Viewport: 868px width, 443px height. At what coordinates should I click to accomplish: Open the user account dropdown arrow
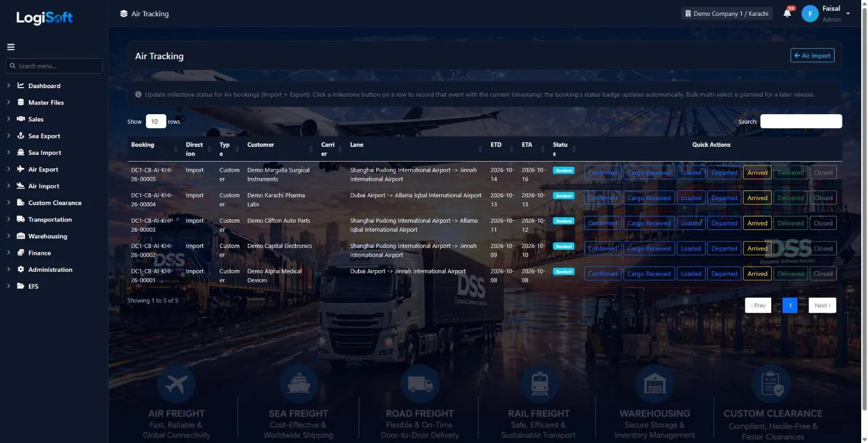coord(848,13)
